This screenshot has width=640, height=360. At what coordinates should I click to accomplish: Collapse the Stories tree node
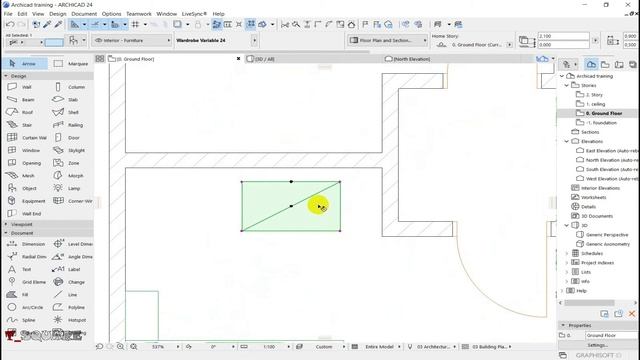click(567, 85)
